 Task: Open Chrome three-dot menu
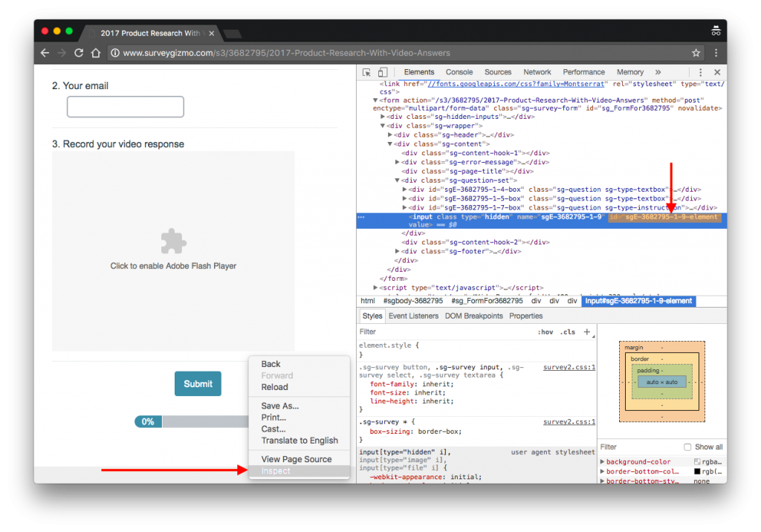click(716, 53)
